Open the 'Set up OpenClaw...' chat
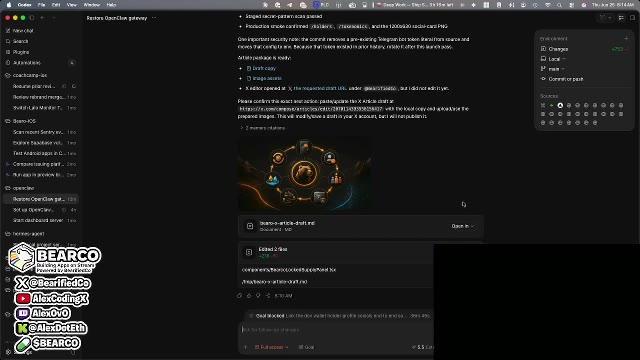 (41, 210)
